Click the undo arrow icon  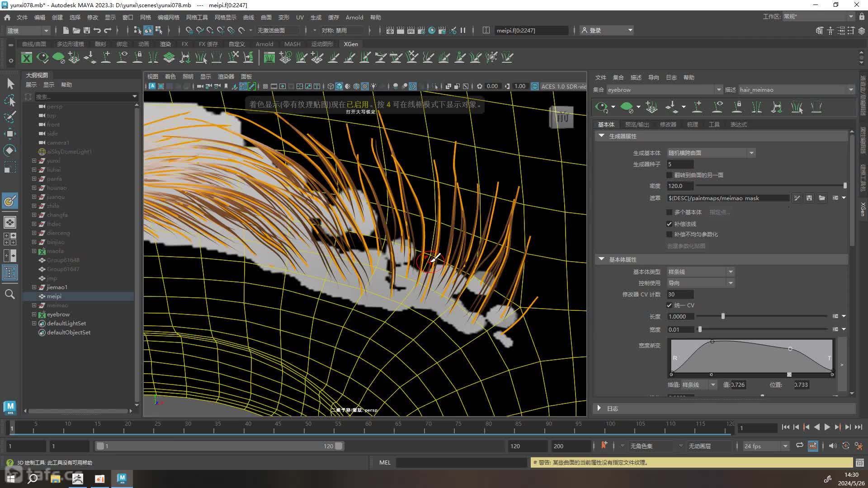click(x=97, y=30)
